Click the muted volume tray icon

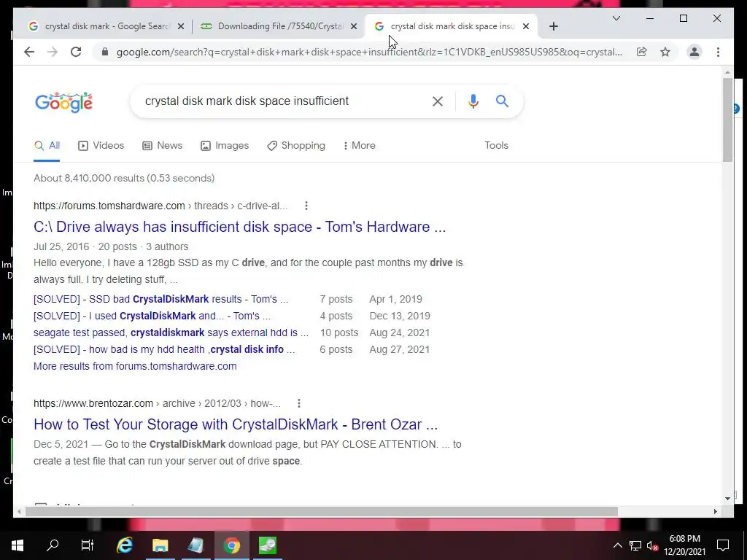pos(653,545)
